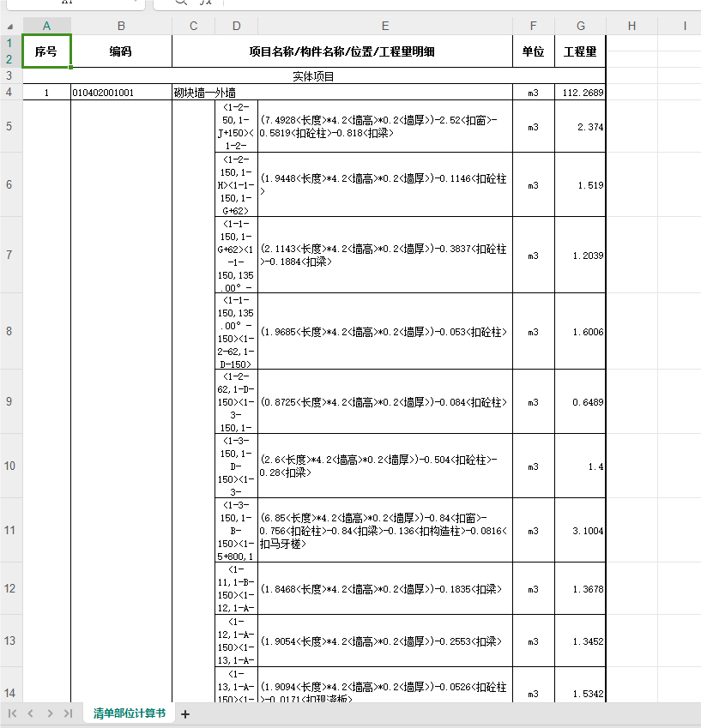Viewport: 701px width, 728px height.
Task: Select quantity cell 1.519
Action: coord(580,184)
